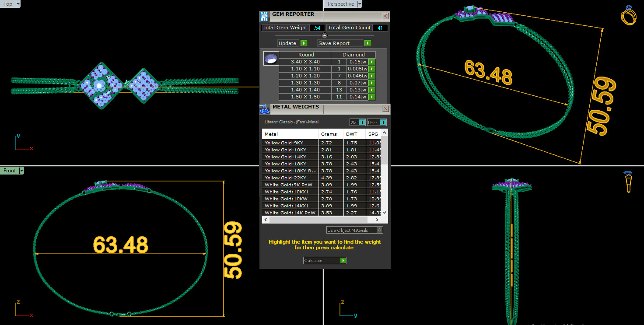Click the Update button
644x325 pixels.
(x=289, y=43)
